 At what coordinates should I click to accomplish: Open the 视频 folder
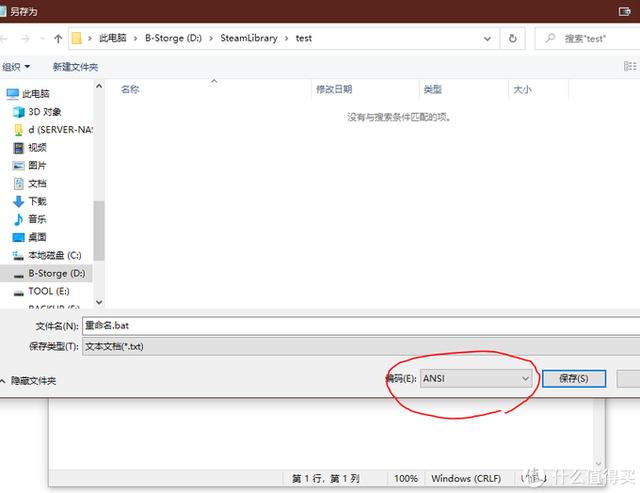(x=37, y=148)
